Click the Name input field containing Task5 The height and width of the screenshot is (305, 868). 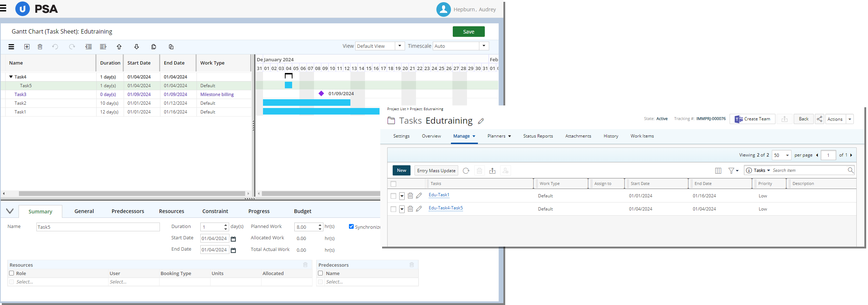click(x=98, y=227)
